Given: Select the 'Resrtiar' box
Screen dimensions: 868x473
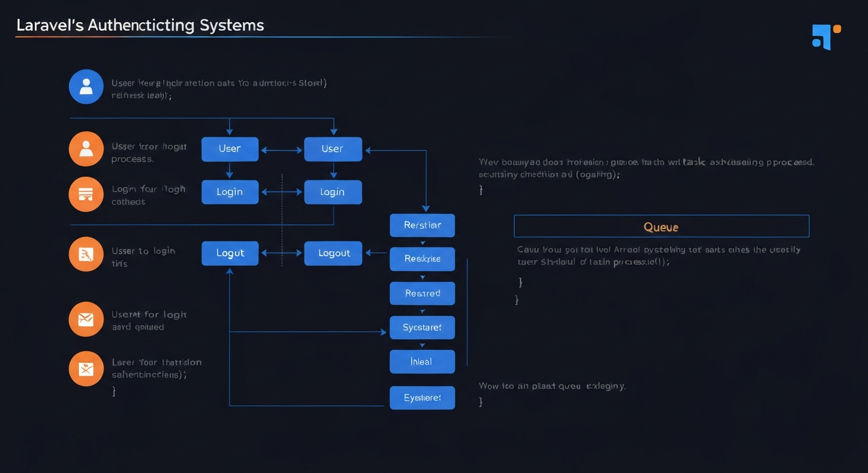Looking at the screenshot, I should coord(422,225).
